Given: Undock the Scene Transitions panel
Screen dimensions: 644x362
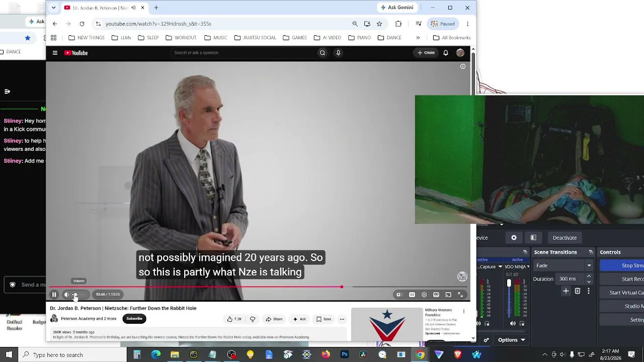Looking at the screenshot, I should pyautogui.click(x=591, y=252).
